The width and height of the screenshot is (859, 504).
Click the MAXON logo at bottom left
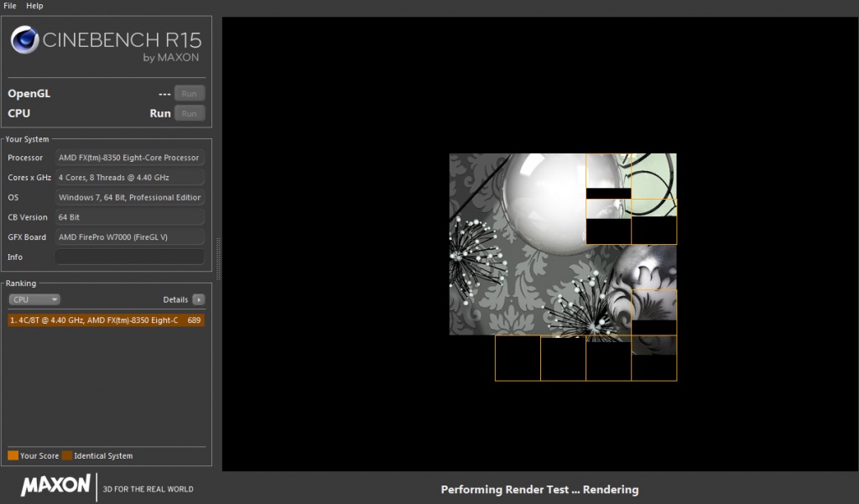coord(55,485)
